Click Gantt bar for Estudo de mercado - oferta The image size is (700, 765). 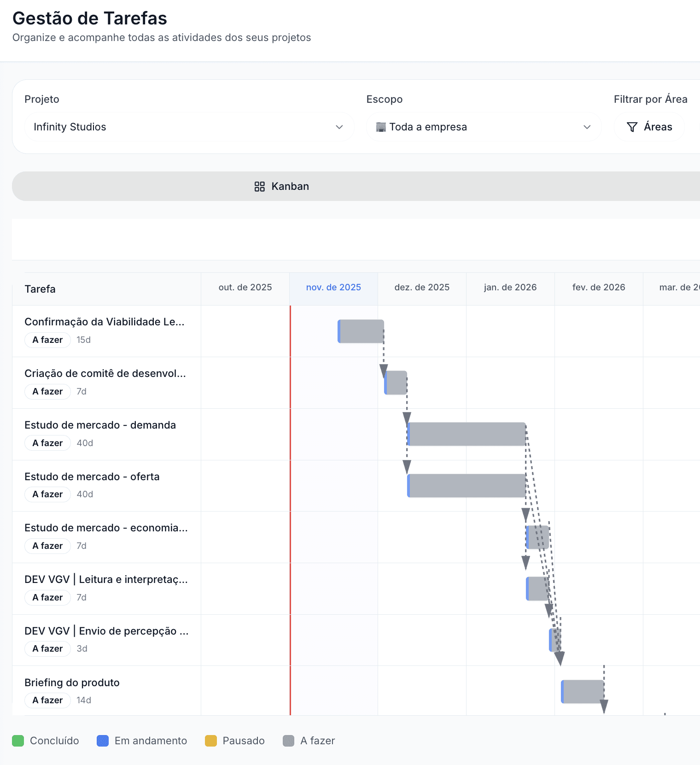click(467, 486)
